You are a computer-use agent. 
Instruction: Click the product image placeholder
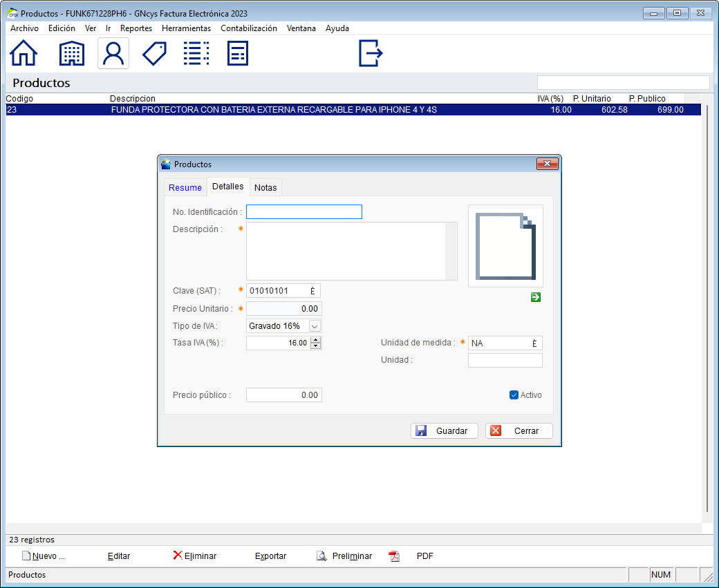tap(505, 246)
